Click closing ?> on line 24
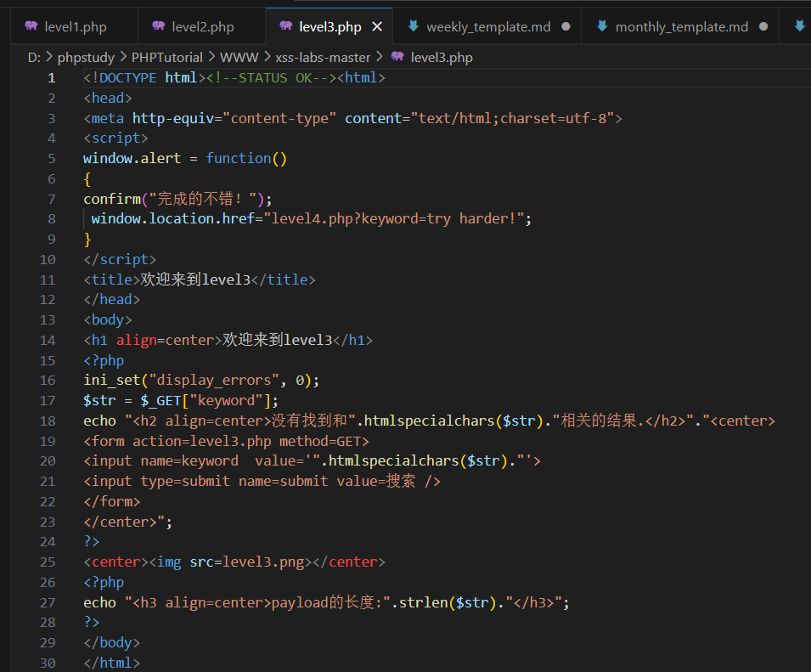The image size is (811, 672). (92, 542)
